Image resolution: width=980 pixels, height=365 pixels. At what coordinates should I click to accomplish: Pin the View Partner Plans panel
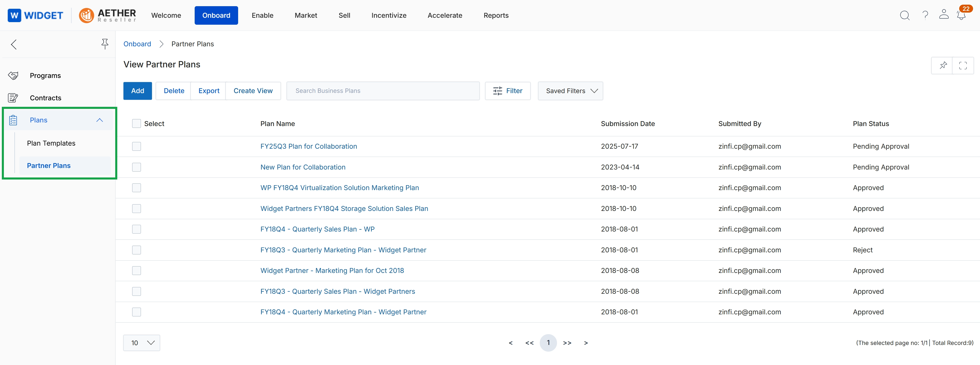[x=943, y=66]
